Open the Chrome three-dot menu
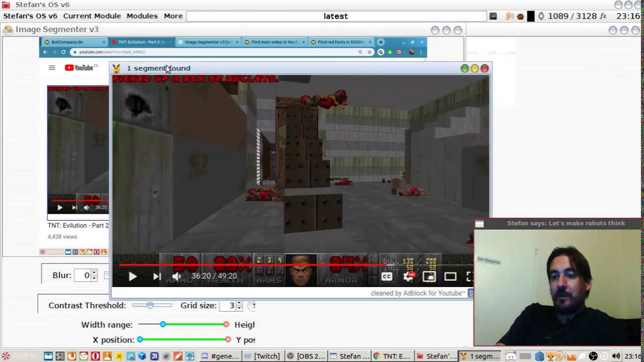The image size is (644, 362). click(x=421, y=52)
